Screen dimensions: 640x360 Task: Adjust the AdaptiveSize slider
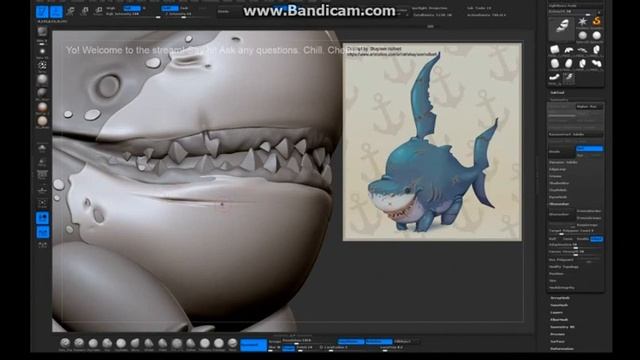point(575,245)
